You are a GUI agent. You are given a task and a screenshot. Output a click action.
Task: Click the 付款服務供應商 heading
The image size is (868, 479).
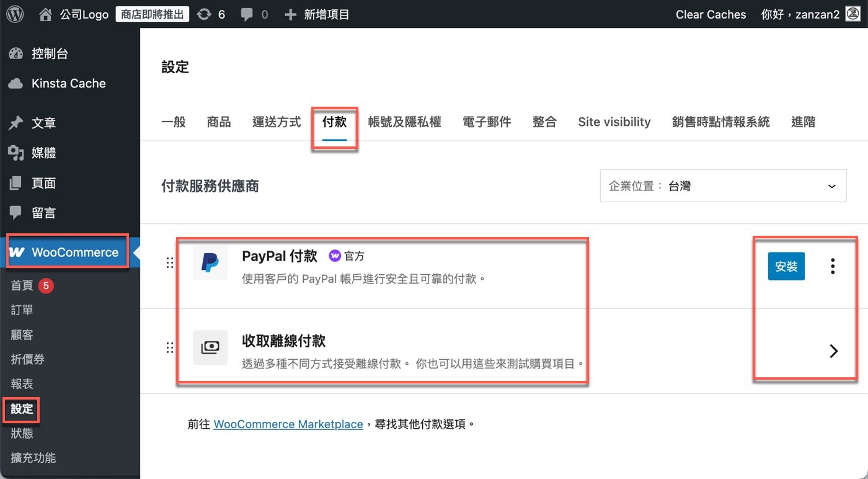[210, 186]
